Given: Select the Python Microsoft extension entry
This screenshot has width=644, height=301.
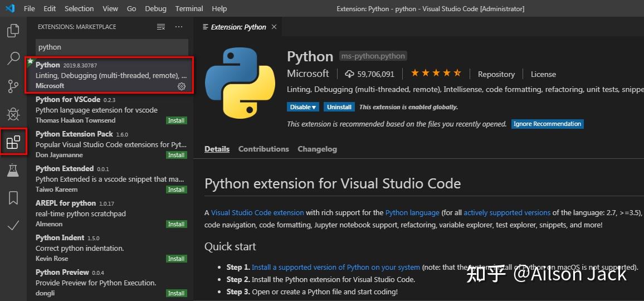Looking at the screenshot, I should (109, 75).
